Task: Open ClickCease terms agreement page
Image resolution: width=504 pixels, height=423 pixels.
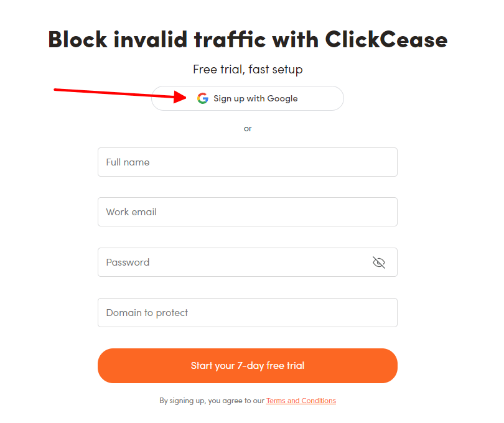Action: pyautogui.click(x=301, y=401)
